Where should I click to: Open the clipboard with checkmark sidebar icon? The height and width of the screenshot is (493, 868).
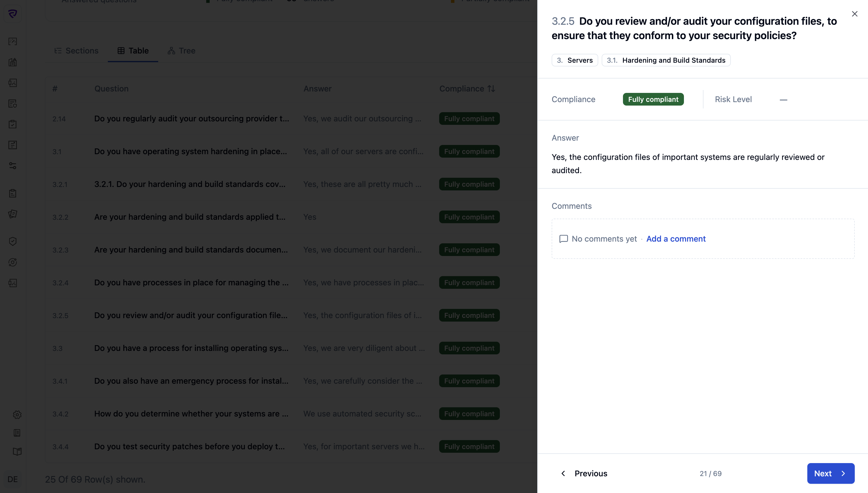(x=13, y=124)
